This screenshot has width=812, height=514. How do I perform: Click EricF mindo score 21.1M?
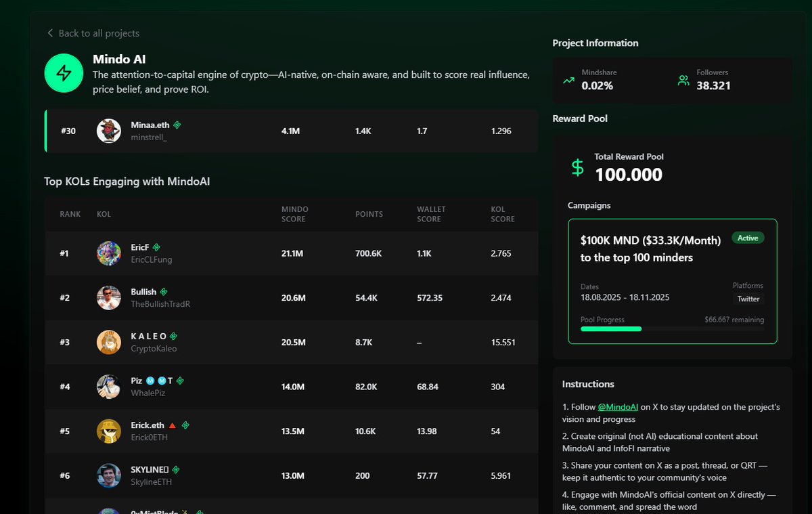click(x=292, y=253)
